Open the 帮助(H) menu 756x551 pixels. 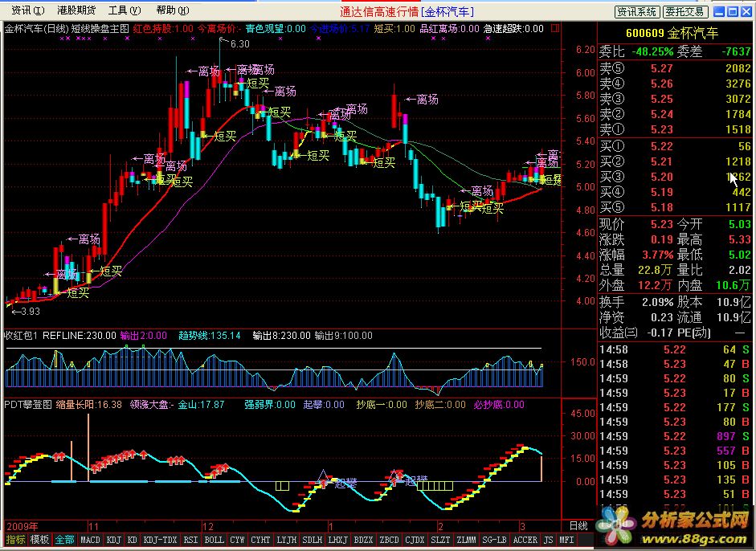[173, 10]
